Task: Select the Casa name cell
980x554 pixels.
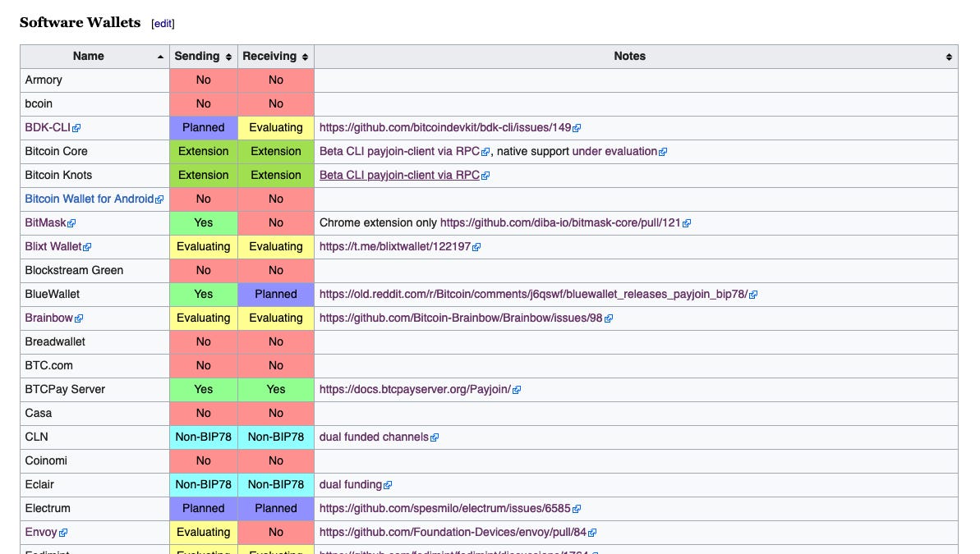Action: pos(94,413)
